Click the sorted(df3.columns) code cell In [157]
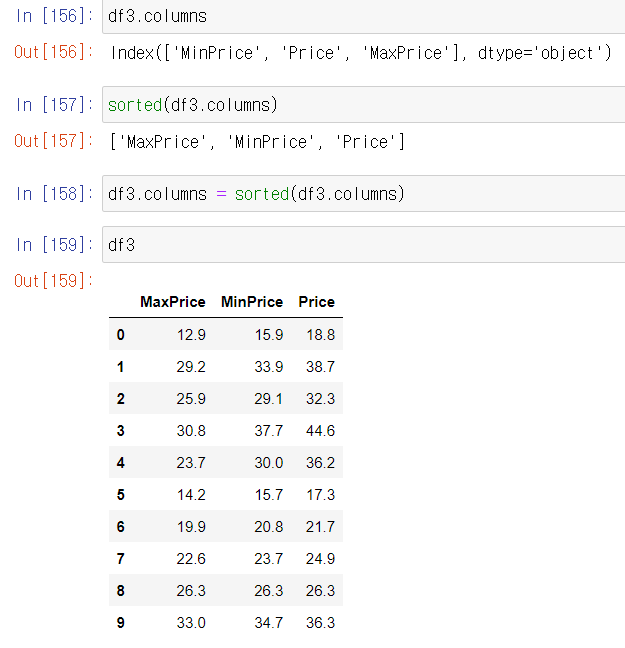The height and width of the screenshot is (648, 625). click(364, 105)
